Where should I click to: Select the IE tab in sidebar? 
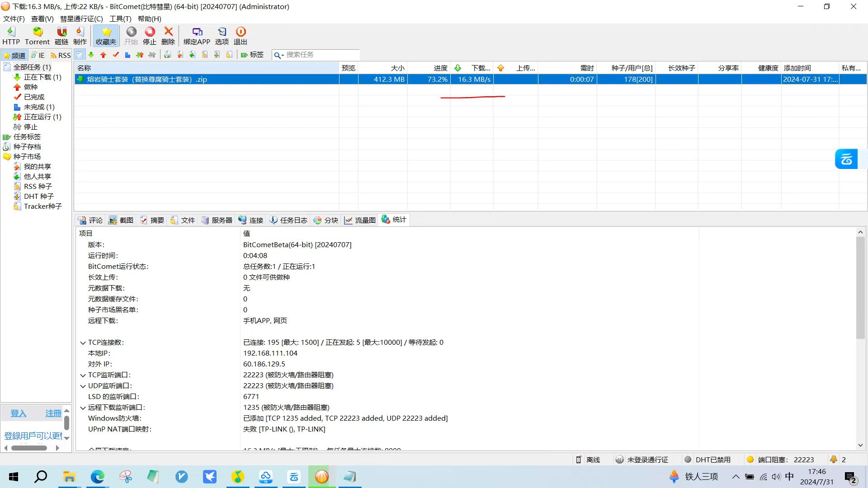tap(38, 55)
